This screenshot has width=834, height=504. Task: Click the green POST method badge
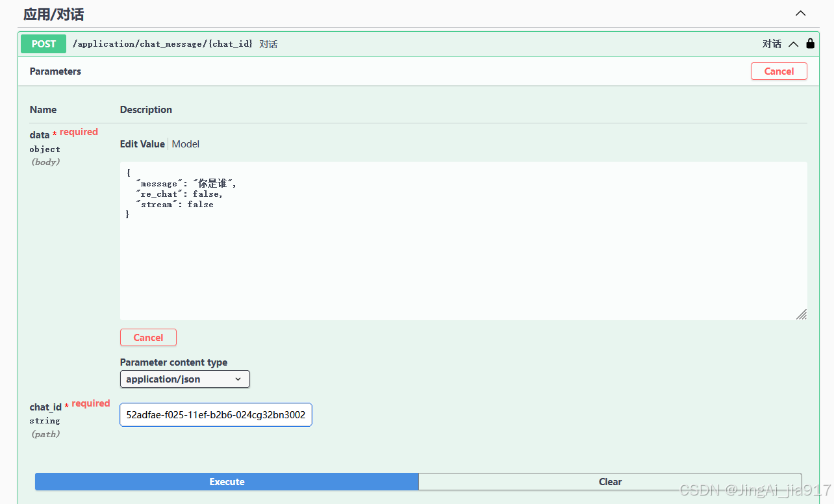tap(43, 44)
